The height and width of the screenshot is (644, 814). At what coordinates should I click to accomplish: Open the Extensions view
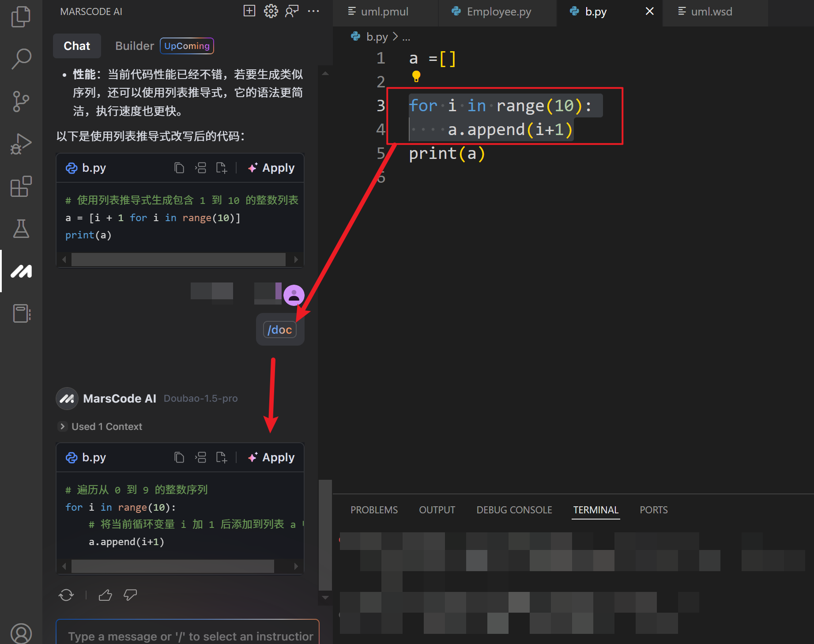pyautogui.click(x=21, y=186)
